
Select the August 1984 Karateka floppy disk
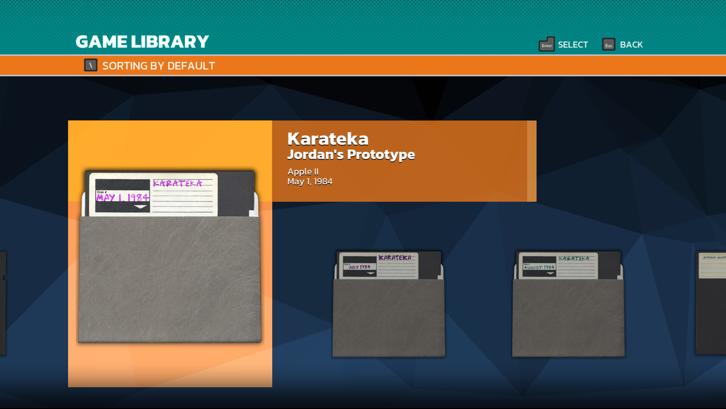[568, 304]
